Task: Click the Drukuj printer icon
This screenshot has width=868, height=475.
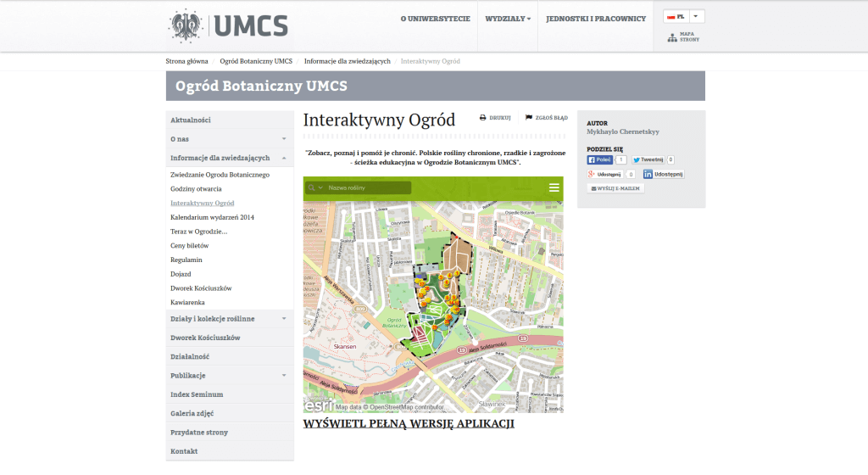Action: click(483, 118)
